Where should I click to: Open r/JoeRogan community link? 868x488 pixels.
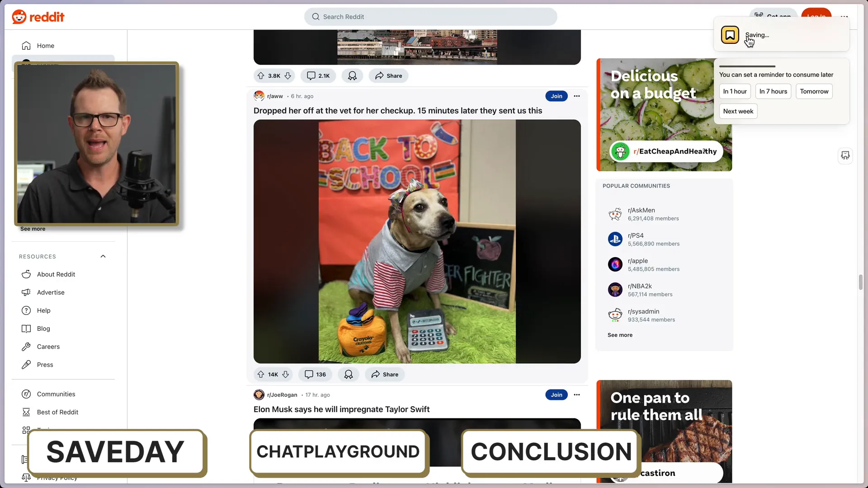click(282, 395)
